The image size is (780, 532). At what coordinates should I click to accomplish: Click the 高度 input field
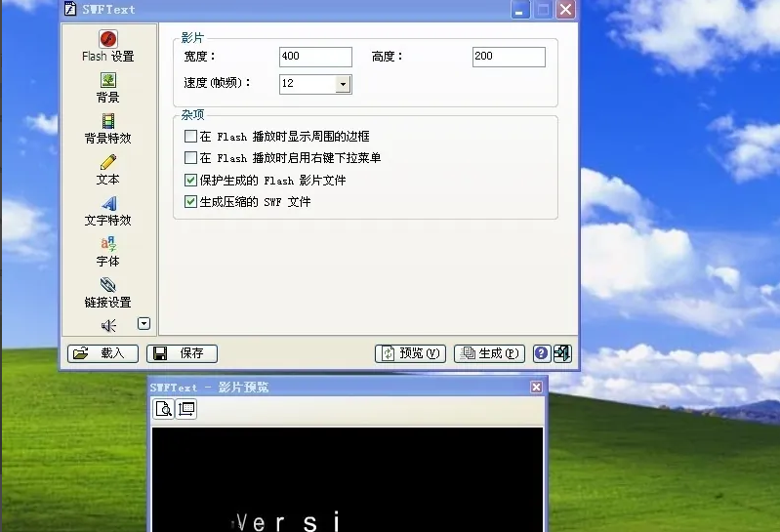(509, 57)
